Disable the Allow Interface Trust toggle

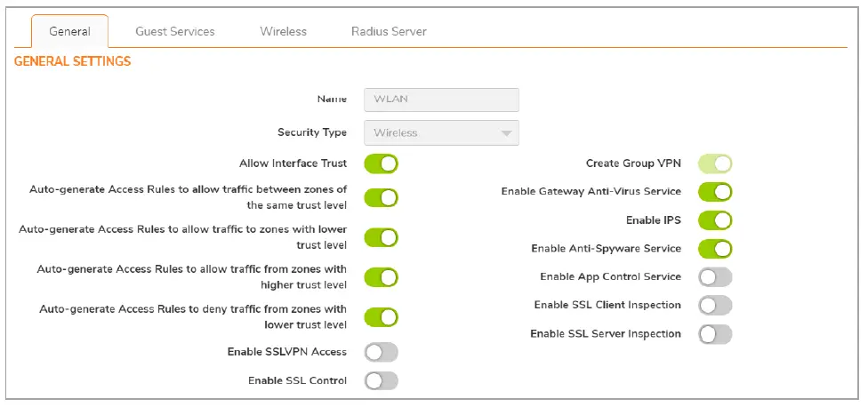[381, 164]
